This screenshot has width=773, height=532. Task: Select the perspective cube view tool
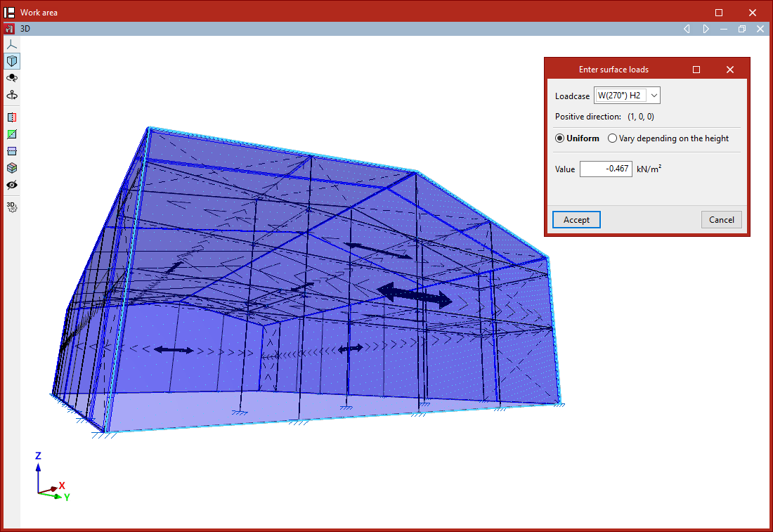point(12,61)
